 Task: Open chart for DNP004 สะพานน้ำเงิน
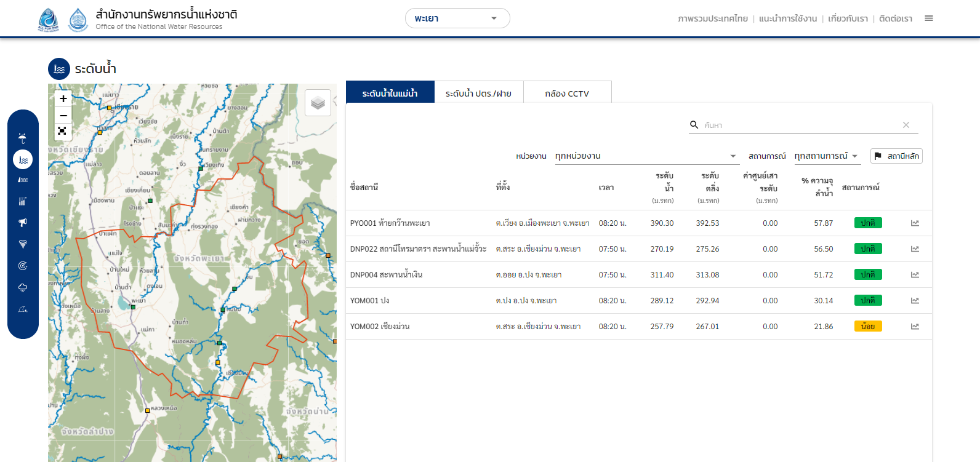tap(915, 275)
